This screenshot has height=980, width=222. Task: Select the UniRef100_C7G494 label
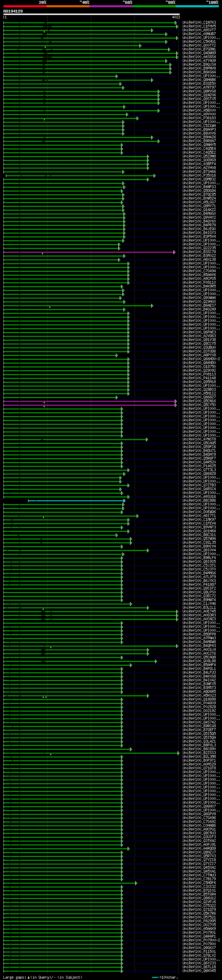point(199,271)
